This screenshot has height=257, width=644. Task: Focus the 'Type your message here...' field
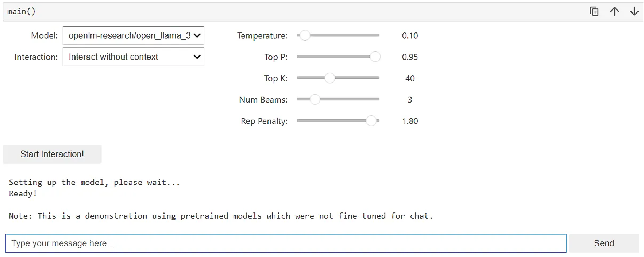click(286, 243)
